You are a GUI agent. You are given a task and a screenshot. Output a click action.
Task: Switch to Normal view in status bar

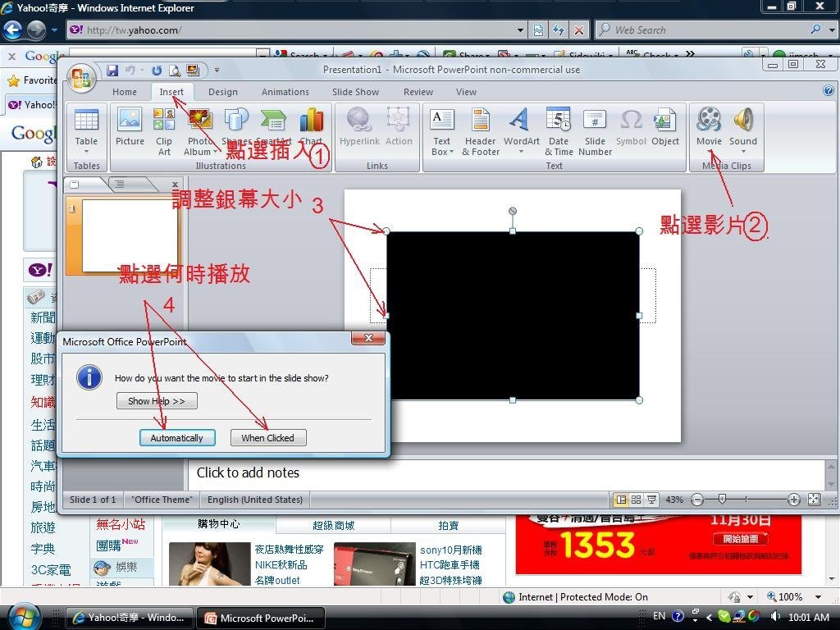(622, 500)
